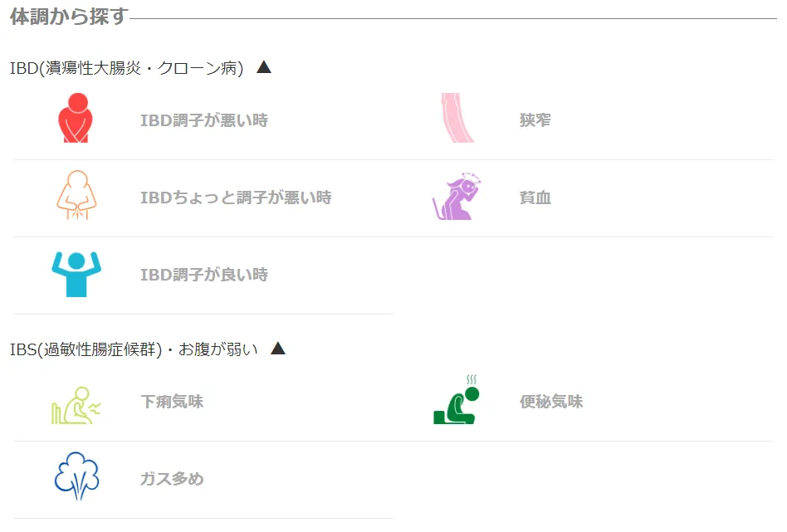
Task: Select the 貧血 text link
Action: point(535,198)
